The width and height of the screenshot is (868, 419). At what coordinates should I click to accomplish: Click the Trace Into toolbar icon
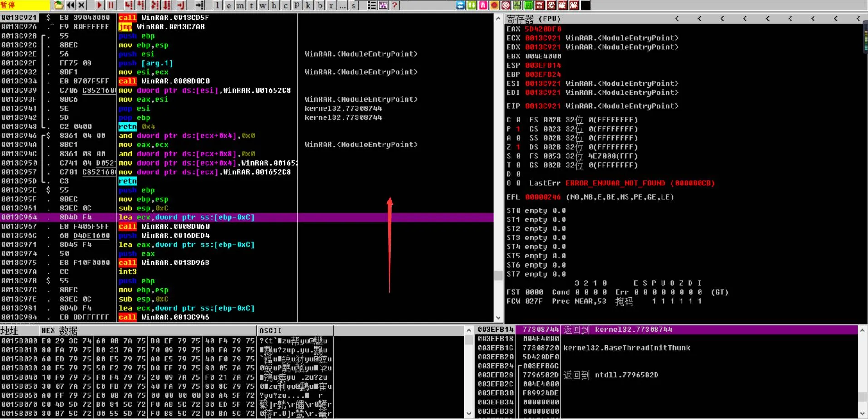(x=155, y=5)
